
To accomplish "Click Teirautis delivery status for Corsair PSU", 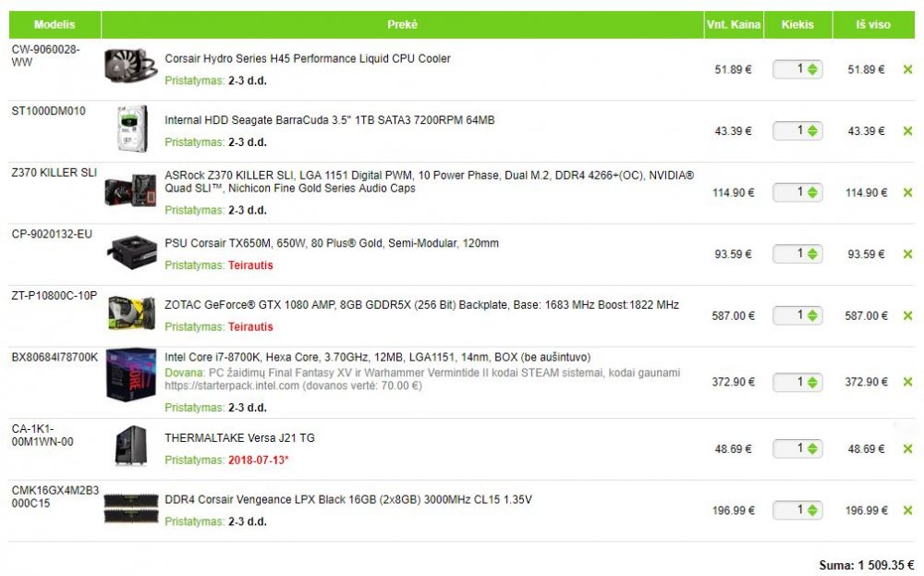I will (250, 265).
